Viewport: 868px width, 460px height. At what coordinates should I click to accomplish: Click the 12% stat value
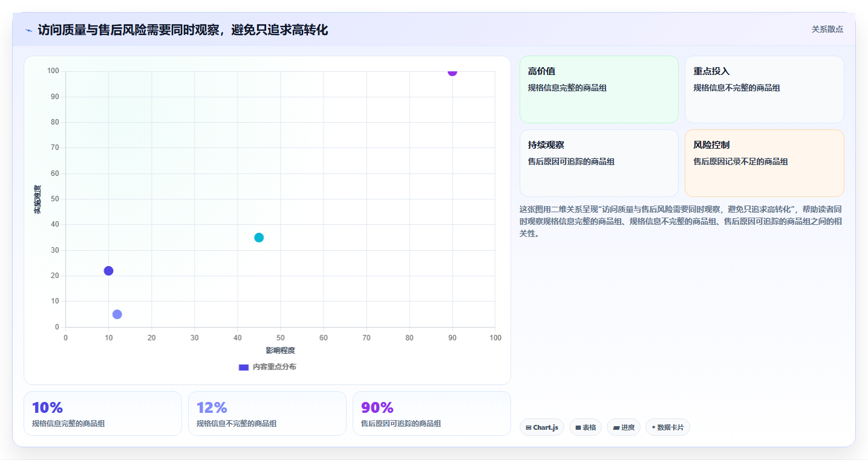click(x=212, y=408)
